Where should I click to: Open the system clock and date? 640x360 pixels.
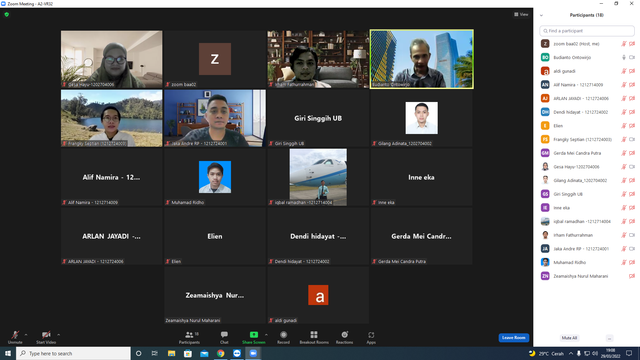coord(610,353)
